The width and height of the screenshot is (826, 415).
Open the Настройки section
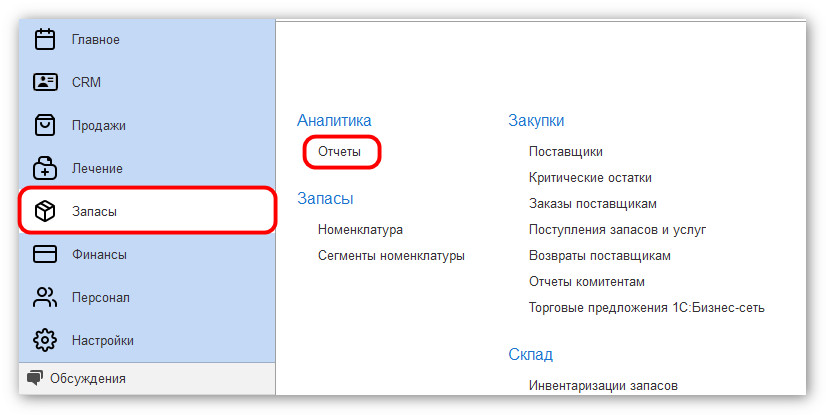coord(147,340)
